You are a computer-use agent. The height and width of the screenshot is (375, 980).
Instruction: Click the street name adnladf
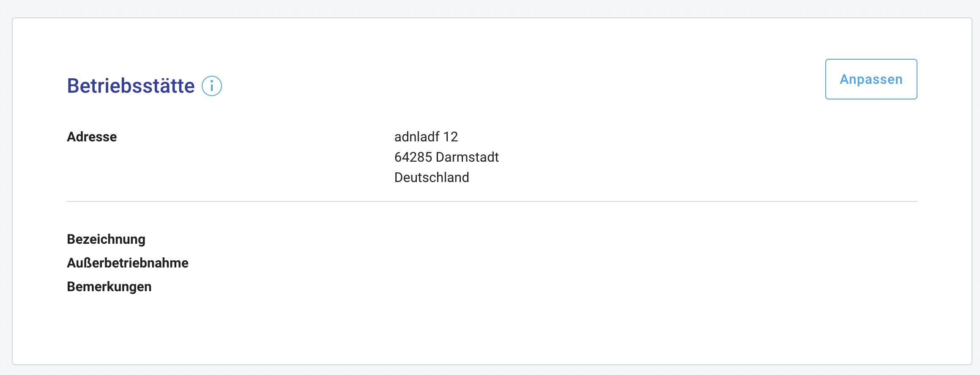click(417, 137)
